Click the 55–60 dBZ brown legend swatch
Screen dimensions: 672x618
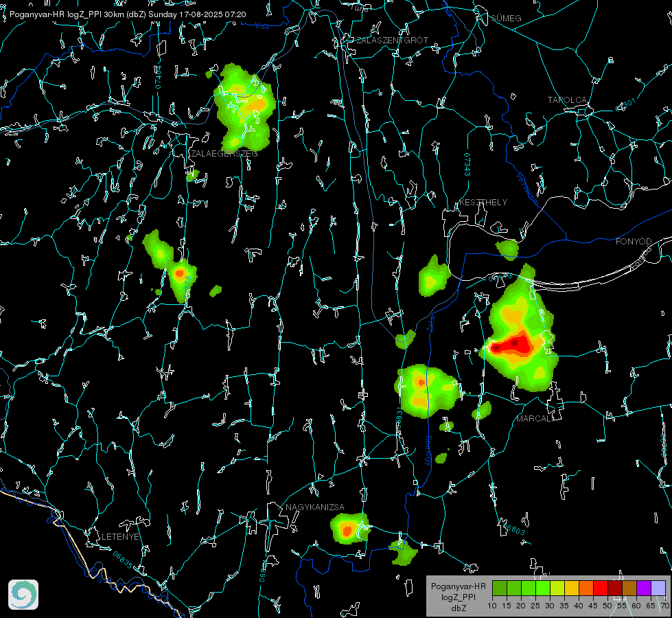(x=629, y=588)
